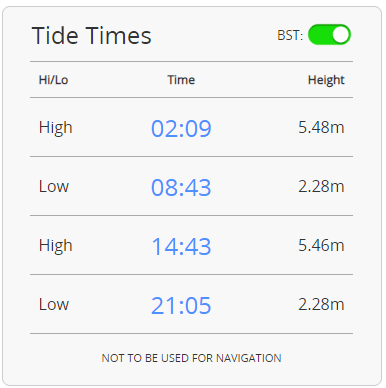Click the white knob of BST switch
The image size is (386, 388).
click(x=340, y=35)
